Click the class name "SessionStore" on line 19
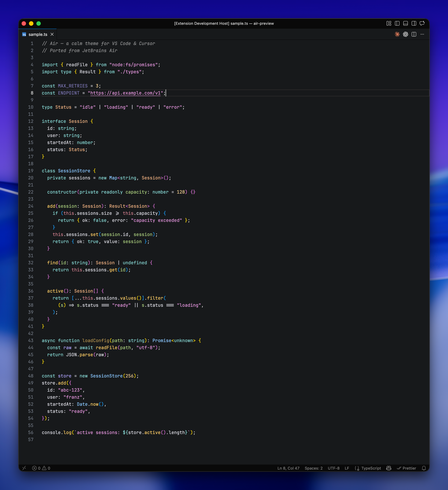The width and height of the screenshot is (448, 490). click(74, 171)
